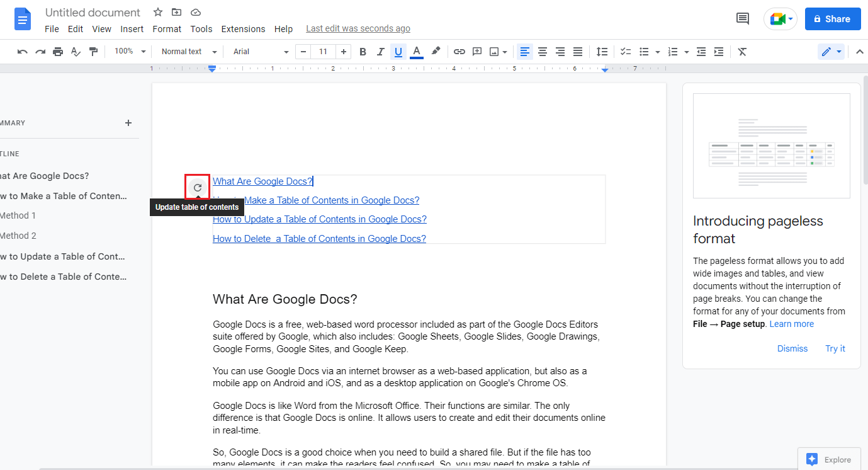Click the Insert image icon
Screen dimensions: 868x470
coord(494,52)
